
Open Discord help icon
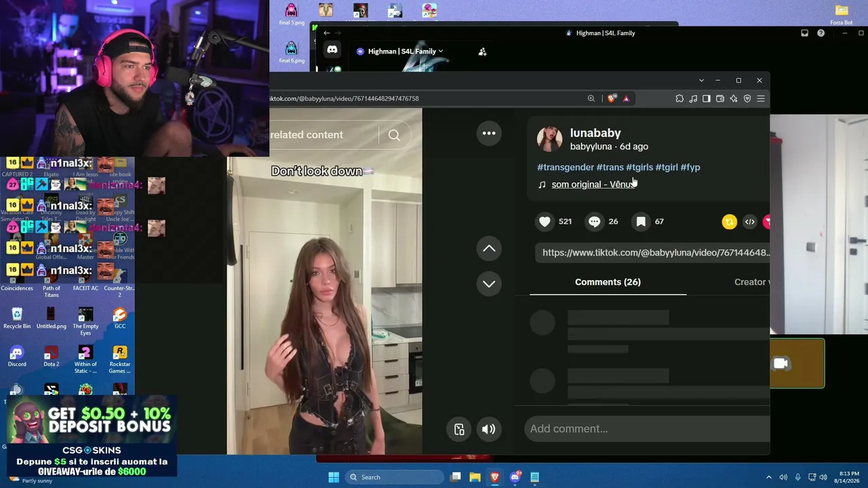[x=821, y=33]
